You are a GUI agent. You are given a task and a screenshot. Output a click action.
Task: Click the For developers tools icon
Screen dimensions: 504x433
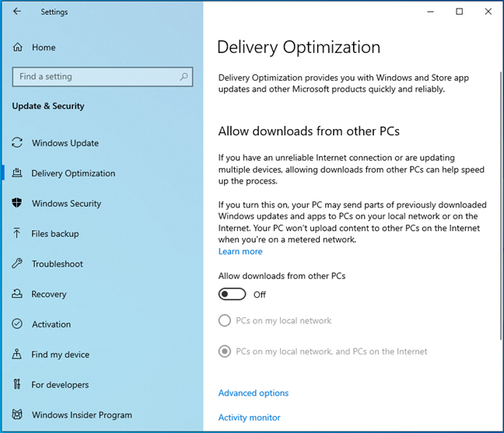[x=16, y=384]
